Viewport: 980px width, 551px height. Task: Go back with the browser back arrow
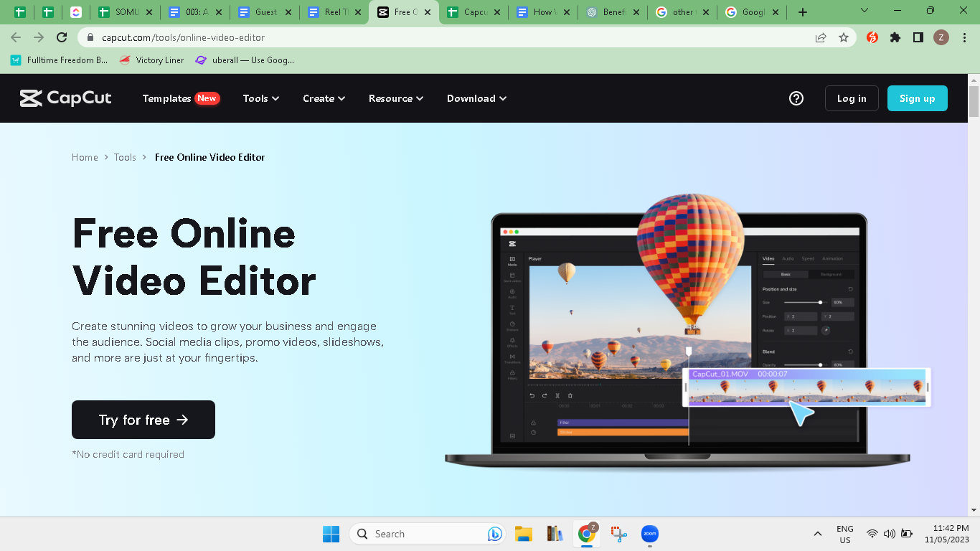point(16,37)
